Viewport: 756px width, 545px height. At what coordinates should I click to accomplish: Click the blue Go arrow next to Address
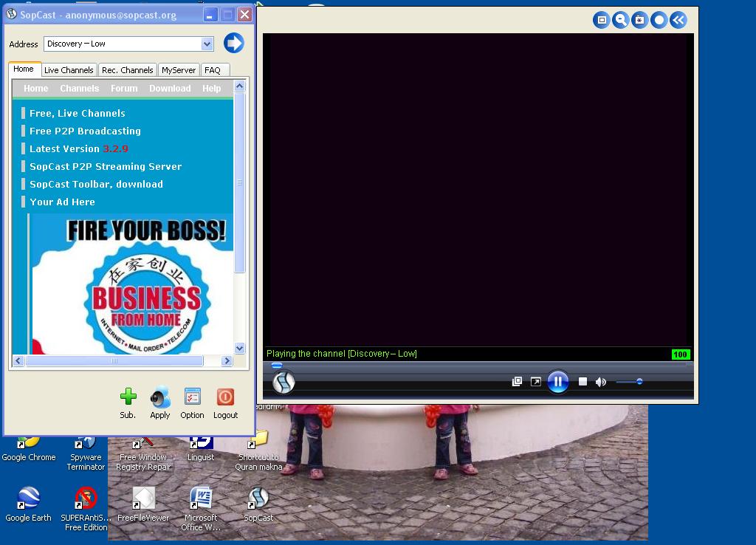pyautogui.click(x=234, y=43)
